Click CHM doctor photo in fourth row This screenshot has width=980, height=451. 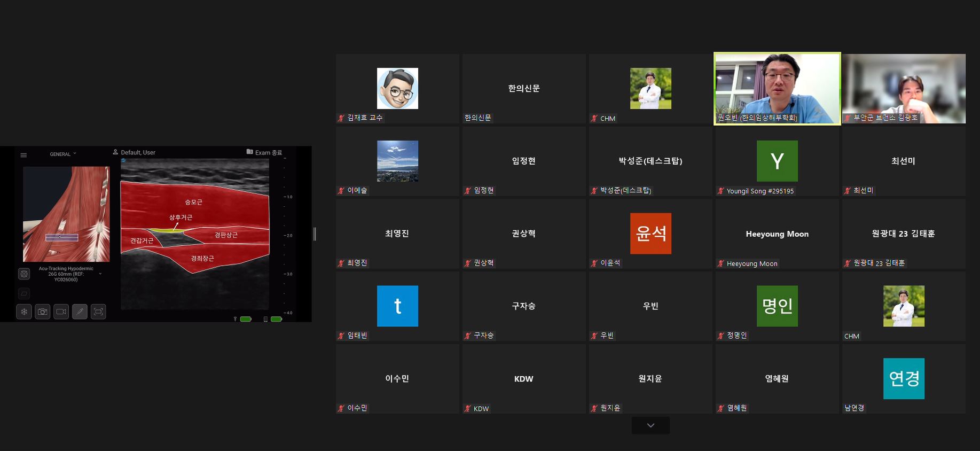point(904,306)
